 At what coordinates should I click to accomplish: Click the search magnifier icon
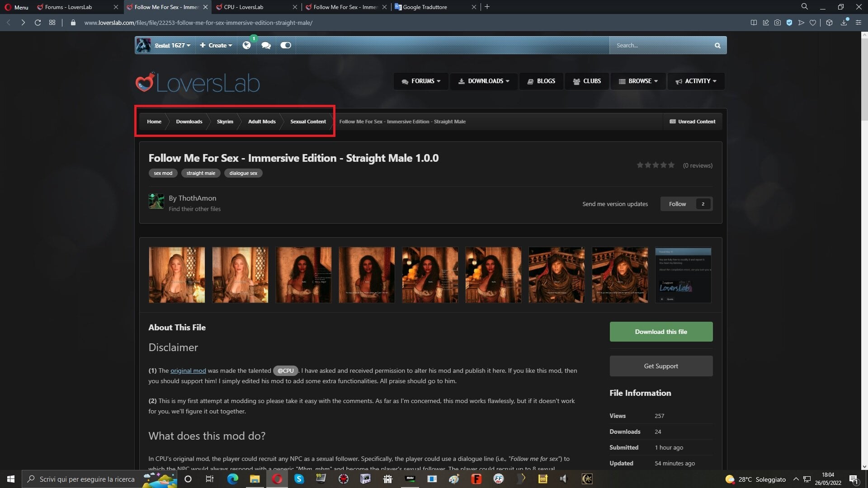point(717,45)
